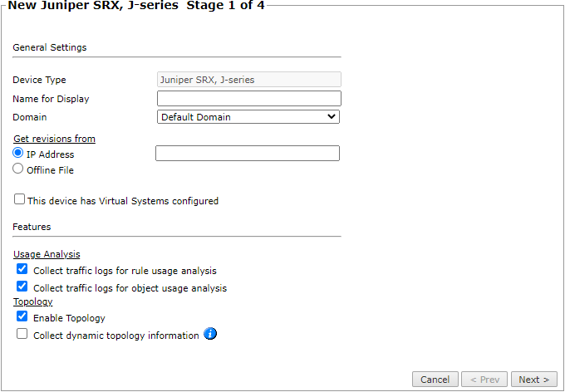Viewport: 565px width, 392px height.
Task: Select the IP Address radio button
Action: pos(17,153)
